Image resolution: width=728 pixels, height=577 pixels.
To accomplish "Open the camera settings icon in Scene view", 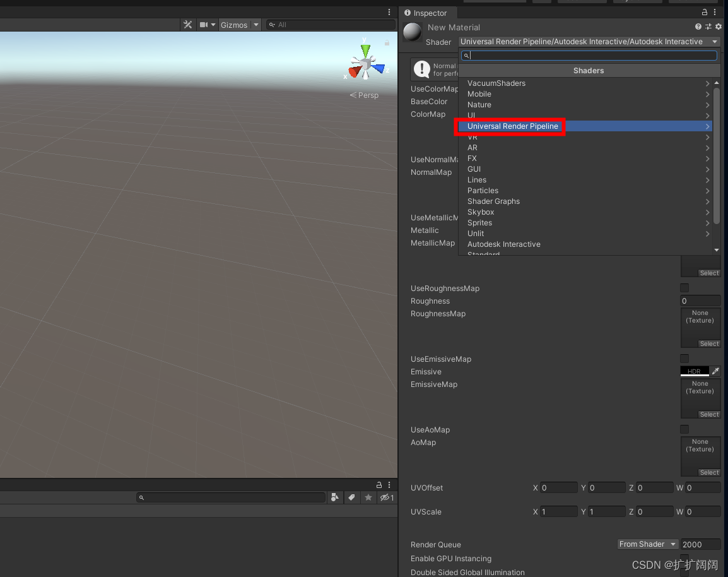I will point(204,25).
